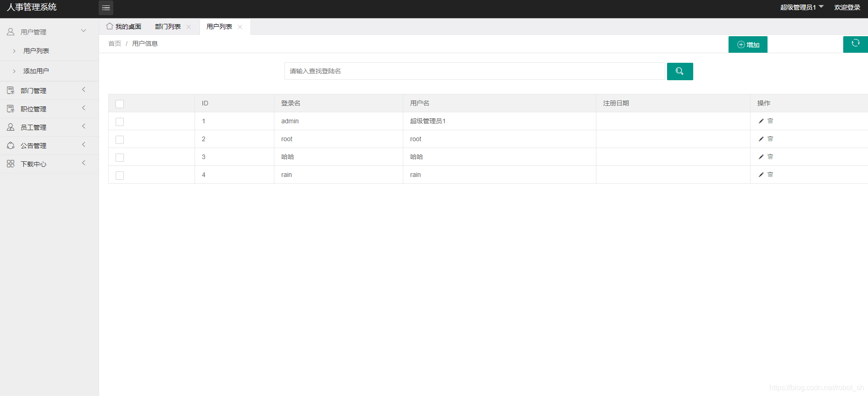Click the 下载中心 grid icon

tap(11, 164)
